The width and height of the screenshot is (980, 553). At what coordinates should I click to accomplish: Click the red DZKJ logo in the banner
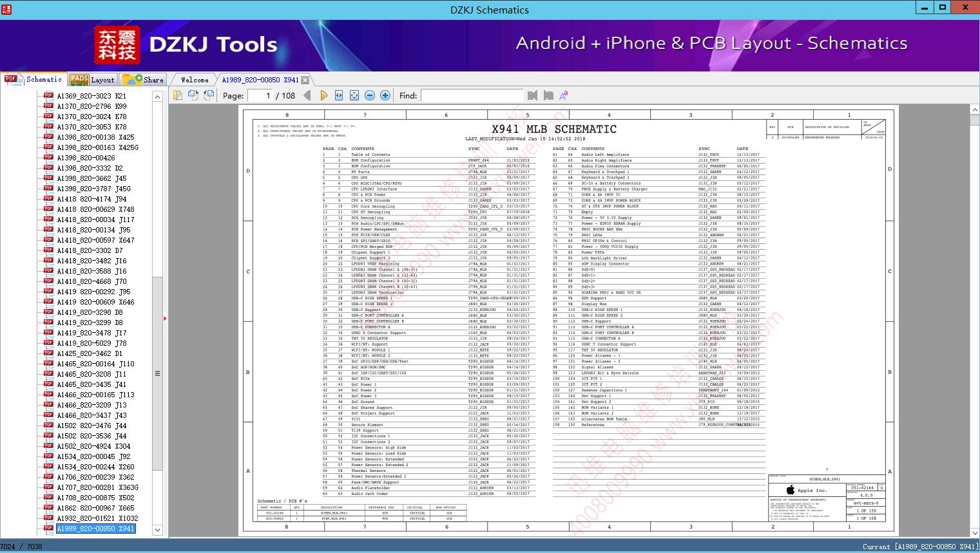(x=117, y=45)
